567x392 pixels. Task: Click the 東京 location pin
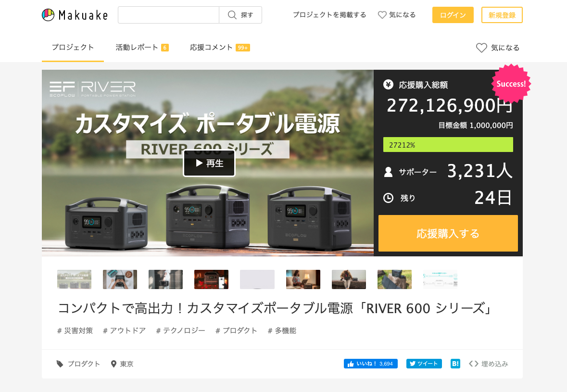tap(113, 364)
